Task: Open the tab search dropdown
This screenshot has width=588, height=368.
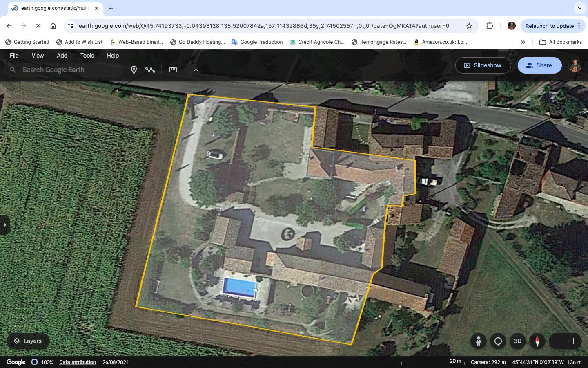Action: click(x=579, y=8)
